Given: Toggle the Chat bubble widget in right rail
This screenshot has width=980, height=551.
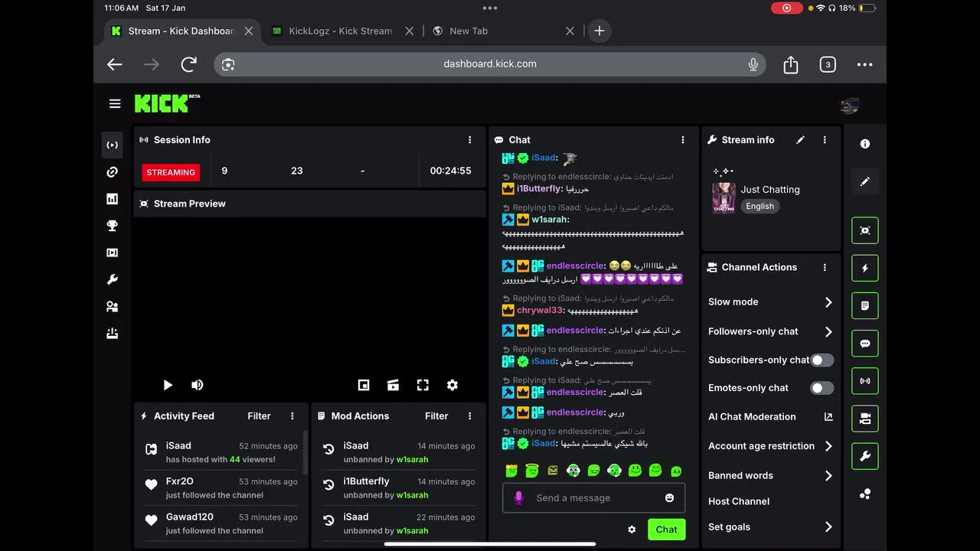Looking at the screenshot, I should click(x=865, y=344).
